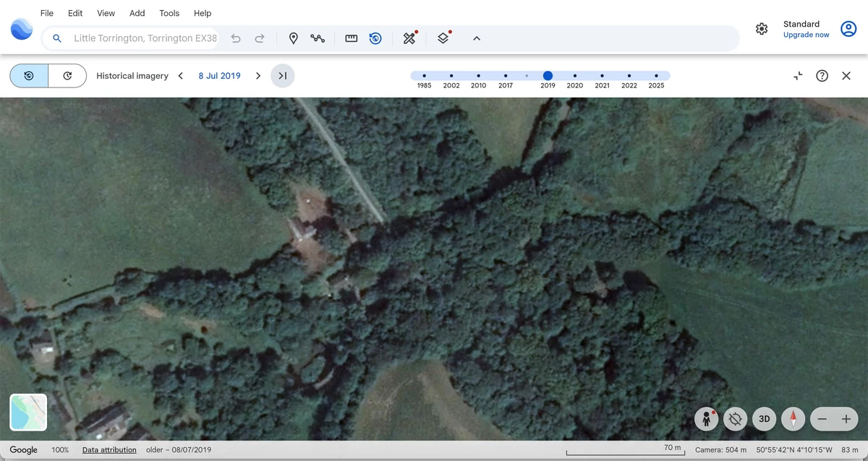Click the search magnifier icon
This screenshot has width=868, height=461.
(57, 38)
